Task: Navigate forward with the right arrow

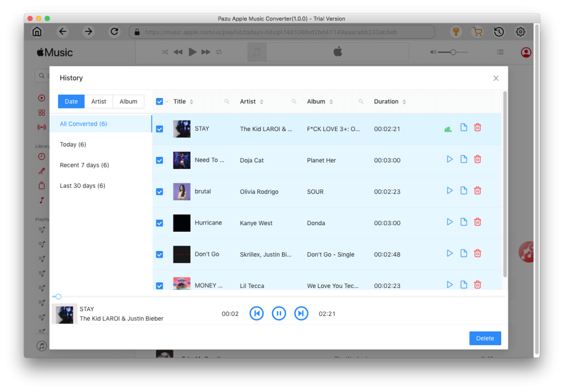Action: point(88,31)
